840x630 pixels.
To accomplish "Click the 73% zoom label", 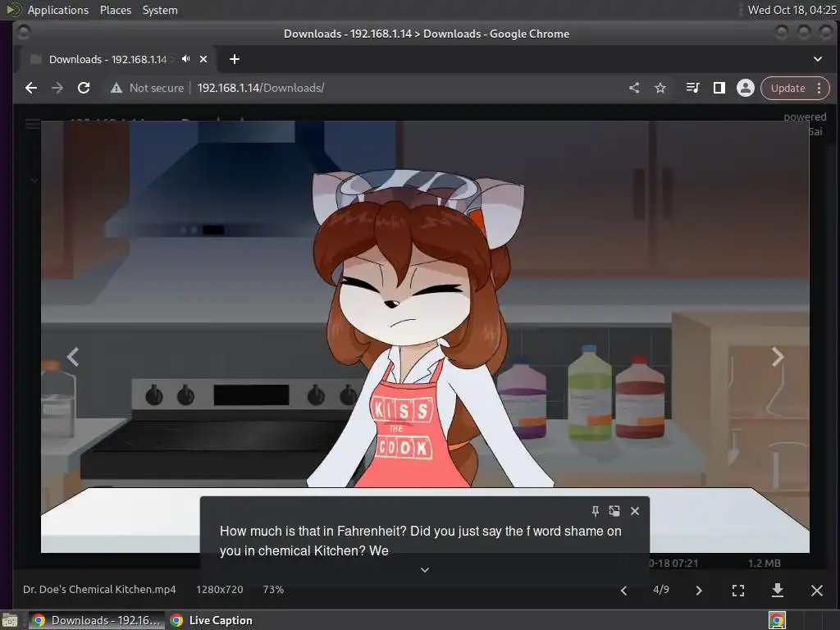I will (x=273, y=589).
